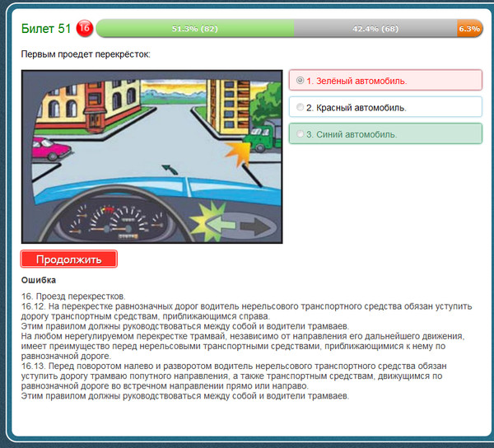Viewport: 494px width, 448px height.
Task: Pick the Синий автомобиль radio option
Action: click(300, 133)
